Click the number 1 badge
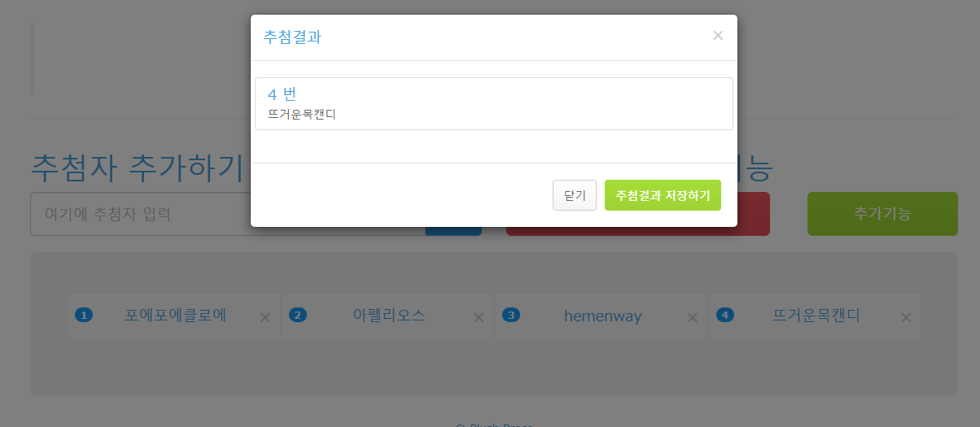 [84, 316]
